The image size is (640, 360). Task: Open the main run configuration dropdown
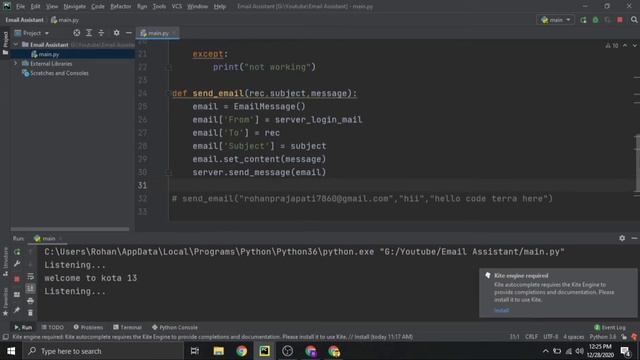pyautogui.click(x=556, y=20)
